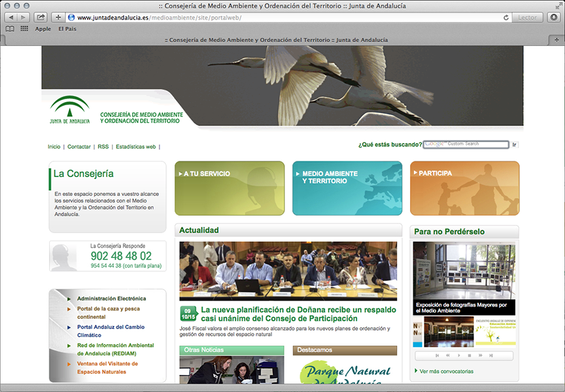This screenshot has width=565, height=392.
Task: Open the Apple bookmark in bookmarks bar
Action: [x=43, y=29]
